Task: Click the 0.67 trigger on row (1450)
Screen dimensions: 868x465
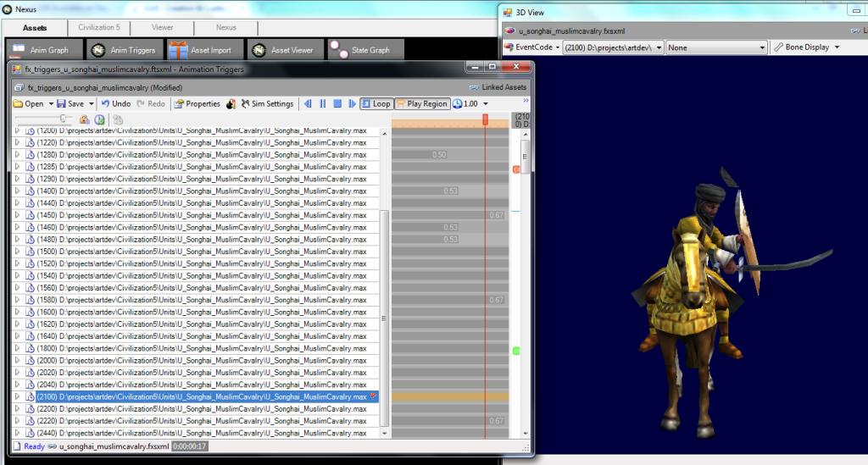Action: (496, 215)
